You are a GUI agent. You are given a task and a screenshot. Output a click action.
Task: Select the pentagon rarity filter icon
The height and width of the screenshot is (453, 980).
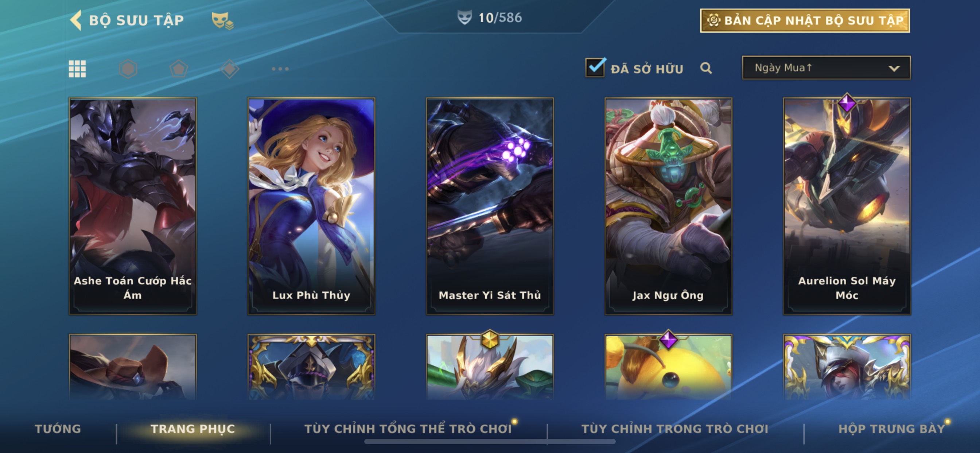click(x=179, y=69)
